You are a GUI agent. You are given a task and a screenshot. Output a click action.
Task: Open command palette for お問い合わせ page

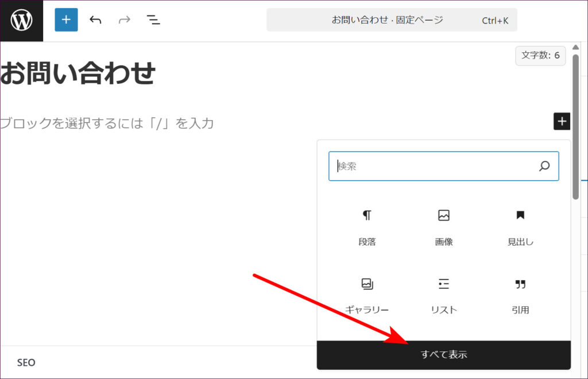(x=392, y=20)
